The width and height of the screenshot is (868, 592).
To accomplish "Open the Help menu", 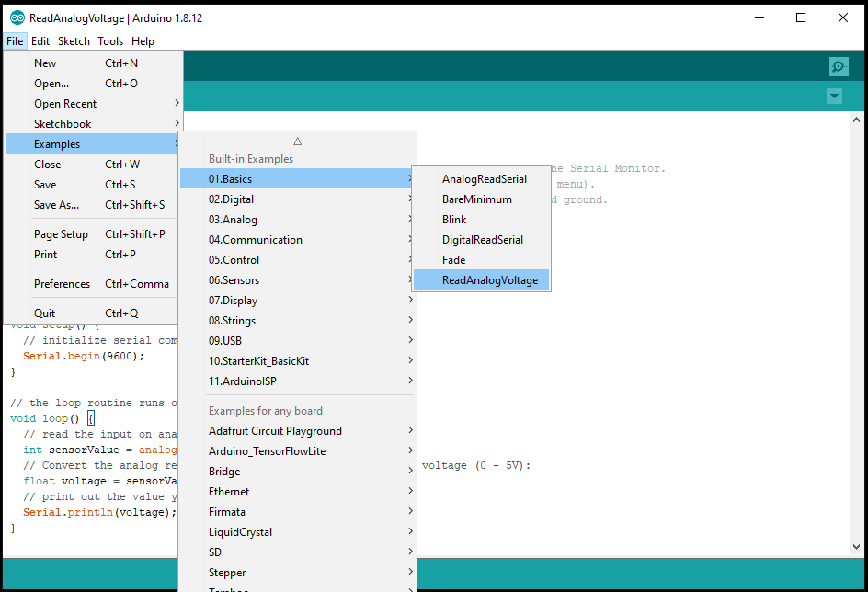I will pos(143,41).
